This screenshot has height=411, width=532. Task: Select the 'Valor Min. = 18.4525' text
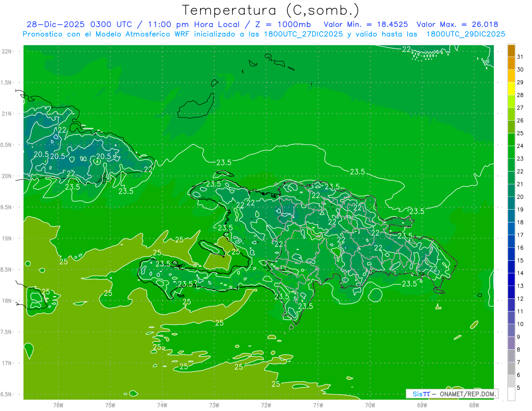(366, 24)
